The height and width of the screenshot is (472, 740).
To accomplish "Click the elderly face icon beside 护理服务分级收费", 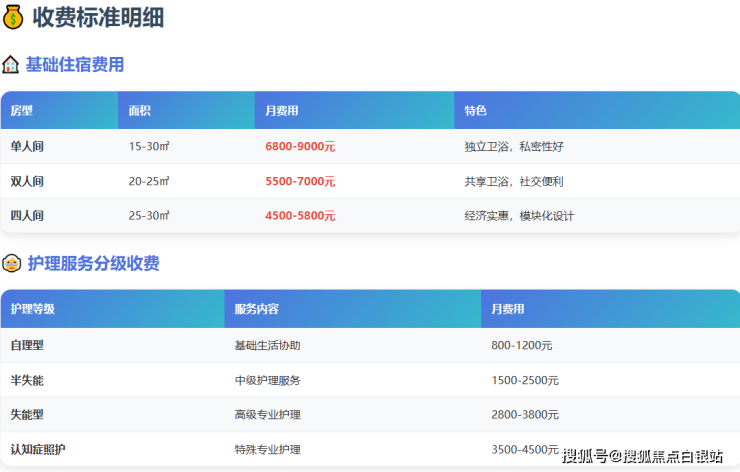I will (x=12, y=264).
